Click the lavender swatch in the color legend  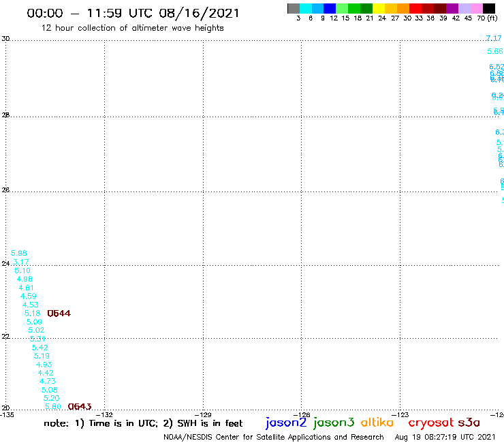click(x=464, y=8)
